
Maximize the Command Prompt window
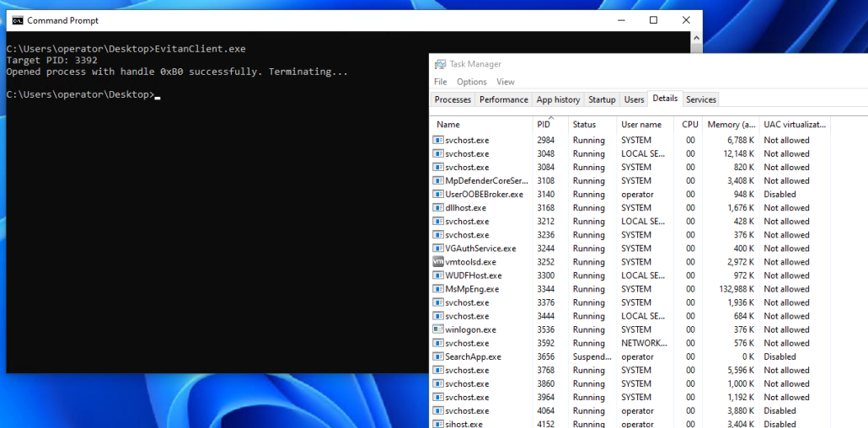click(x=653, y=20)
